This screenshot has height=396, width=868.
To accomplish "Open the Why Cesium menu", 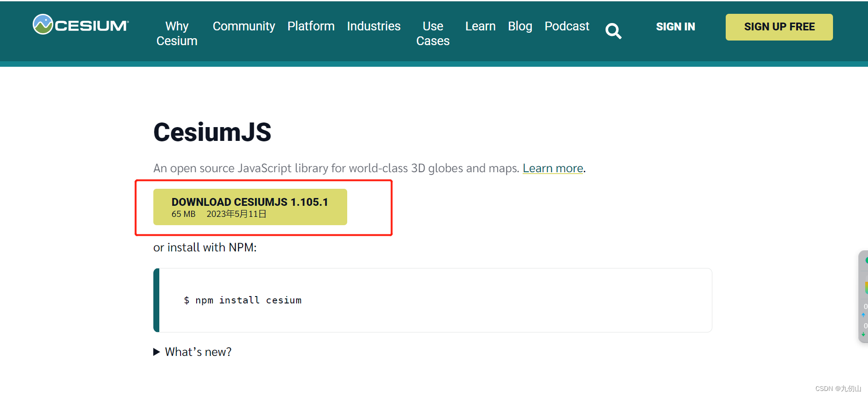I will click(x=177, y=33).
